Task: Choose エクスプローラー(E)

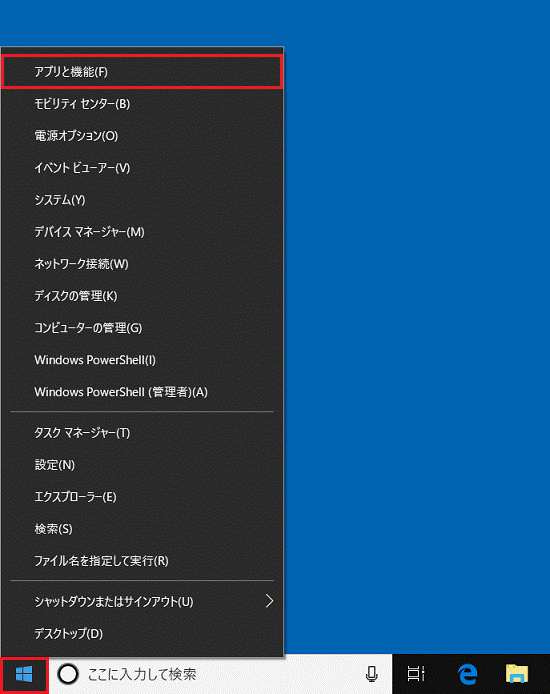Action: coord(142,497)
